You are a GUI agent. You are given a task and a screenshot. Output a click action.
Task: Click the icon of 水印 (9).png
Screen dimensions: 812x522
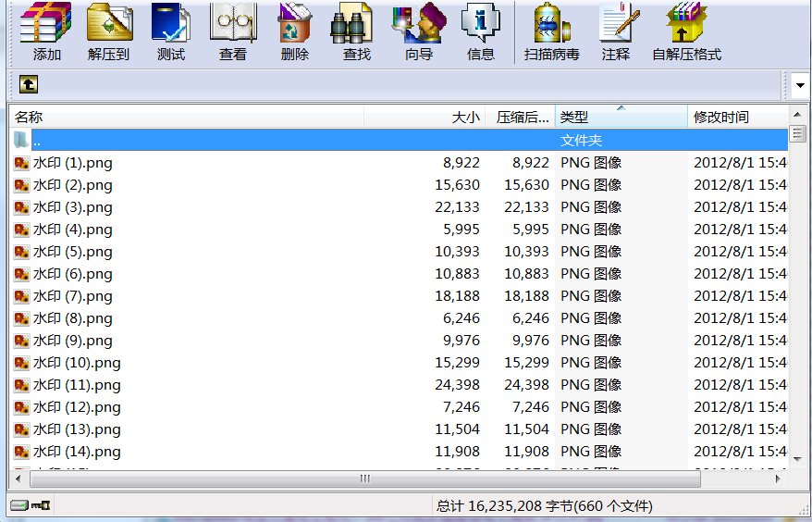coord(22,342)
